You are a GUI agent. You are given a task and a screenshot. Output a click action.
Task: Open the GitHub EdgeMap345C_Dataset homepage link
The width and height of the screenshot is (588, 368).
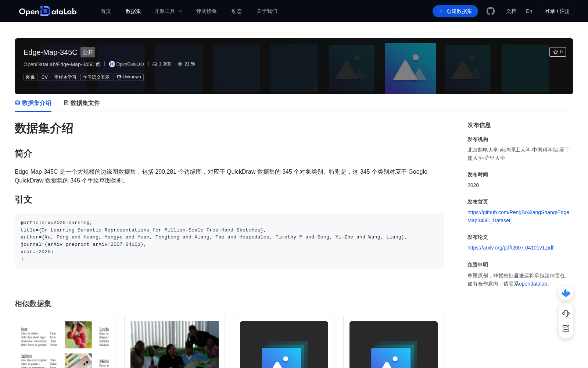pyautogui.click(x=518, y=216)
